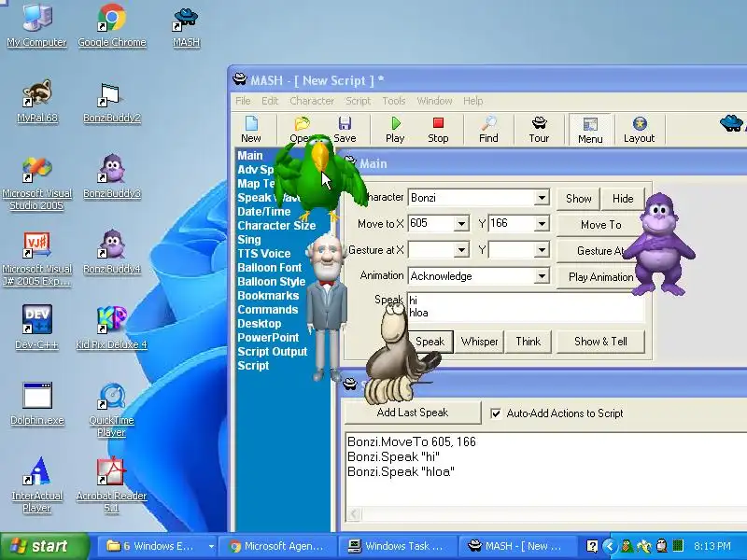The height and width of the screenshot is (560, 747).
Task: Click the red Stop toolbar button
Action: [438, 130]
